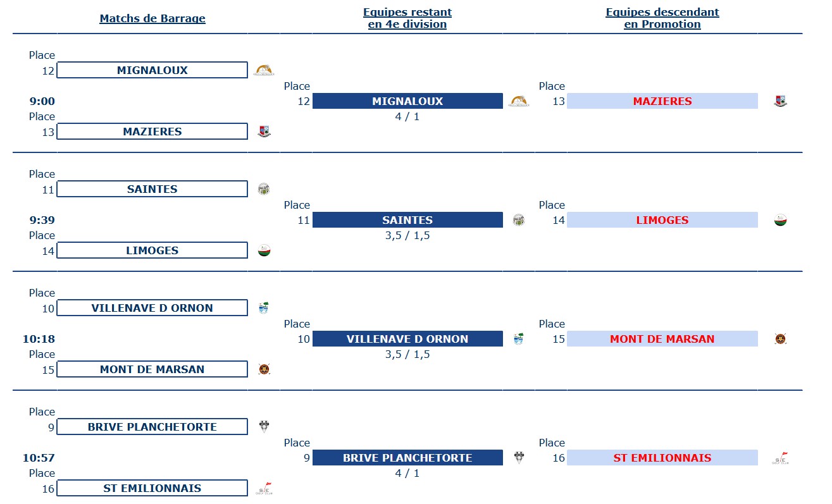Click the Limoges logo in the Promotion column

point(780,220)
